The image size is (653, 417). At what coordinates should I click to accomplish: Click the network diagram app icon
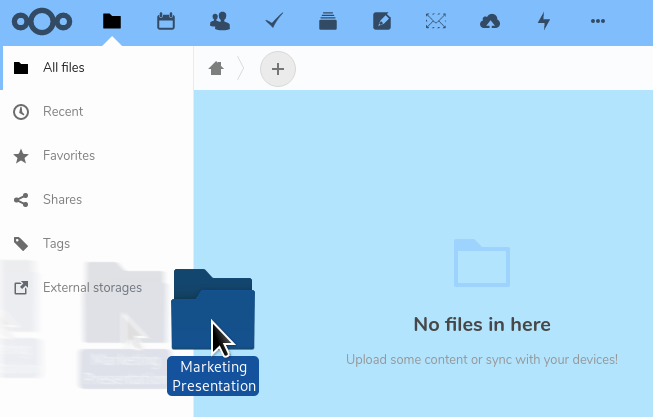[x=436, y=21]
